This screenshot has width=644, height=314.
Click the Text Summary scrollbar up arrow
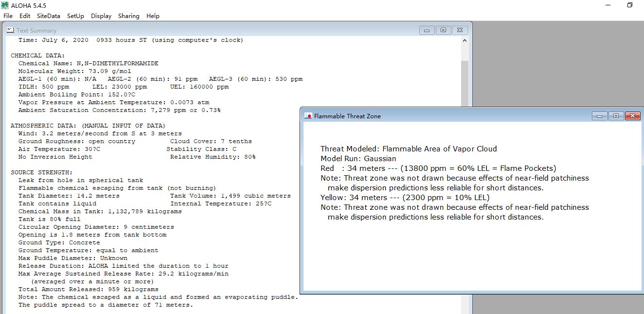[465, 41]
